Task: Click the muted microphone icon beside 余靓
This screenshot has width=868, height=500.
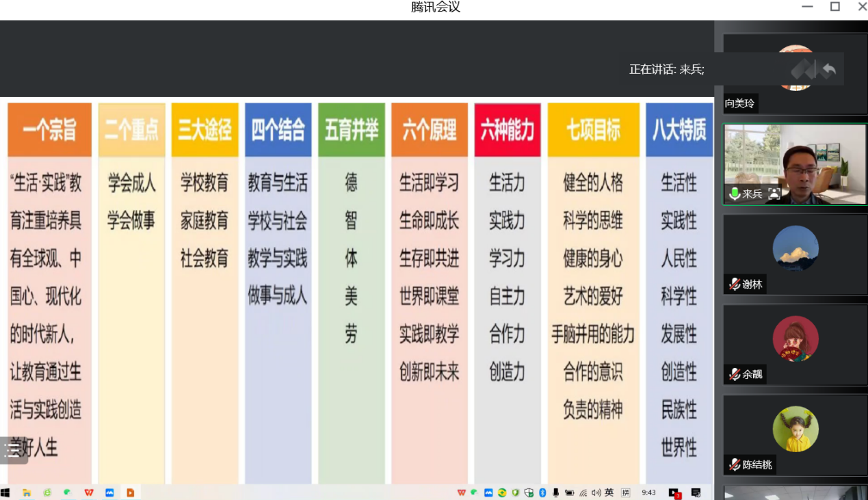Action: [x=735, y=374]
